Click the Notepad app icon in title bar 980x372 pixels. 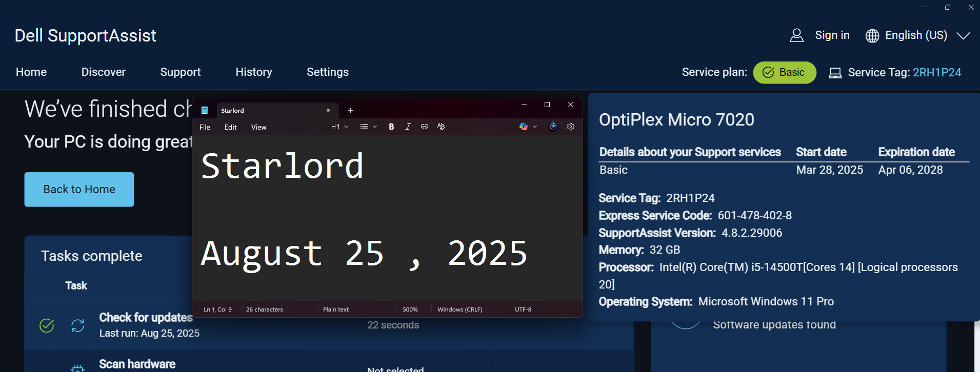pos(205,110)
